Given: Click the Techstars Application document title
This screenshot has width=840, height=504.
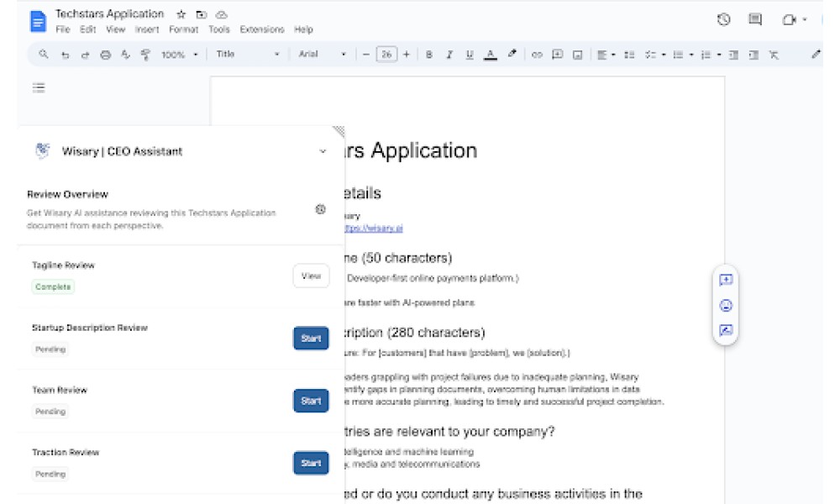Looking at the screenshot, I should [x=110, y=14].
